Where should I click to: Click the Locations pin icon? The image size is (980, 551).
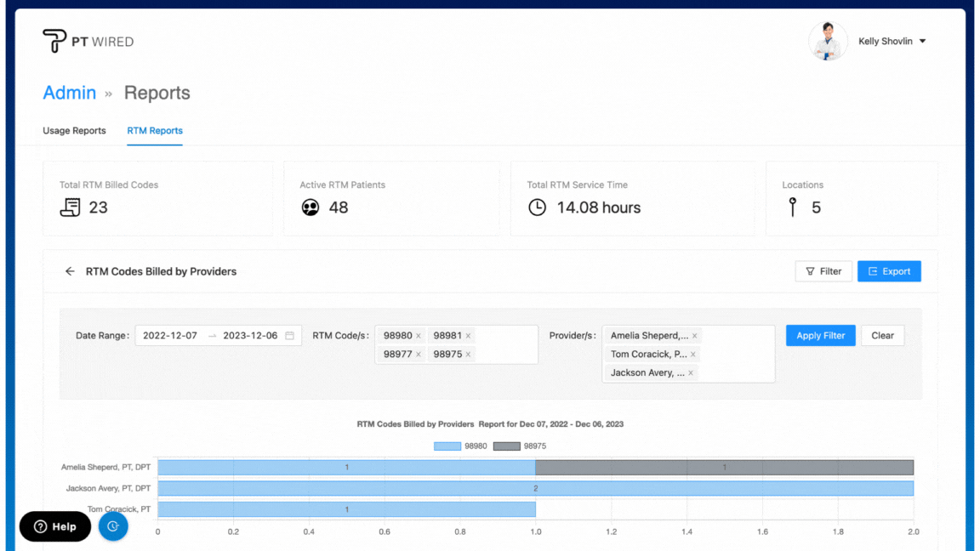793,207
